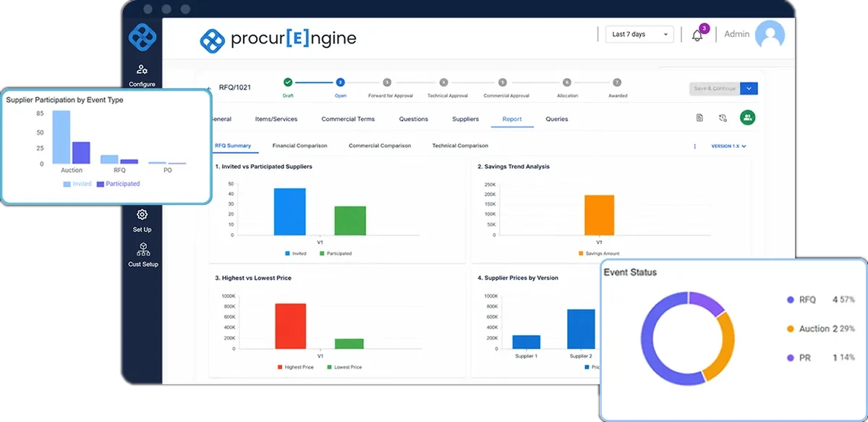Screen dimensions: 868x422
Task: Click Auction legend entry in Event Status
Action: click(820, 329)
